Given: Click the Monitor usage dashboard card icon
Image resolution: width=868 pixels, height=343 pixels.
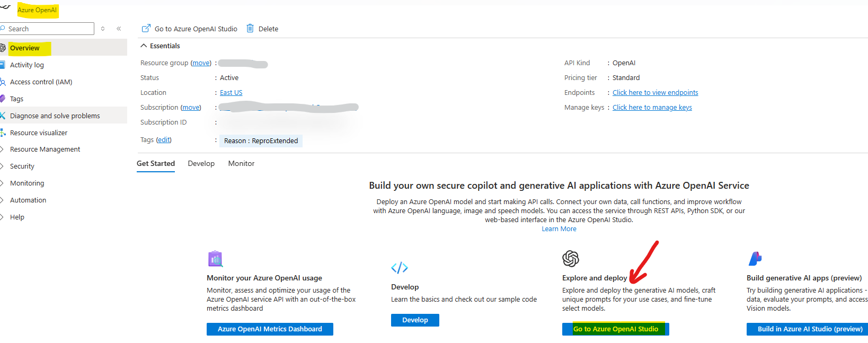Looking at the screenshot, I should 215,259.
